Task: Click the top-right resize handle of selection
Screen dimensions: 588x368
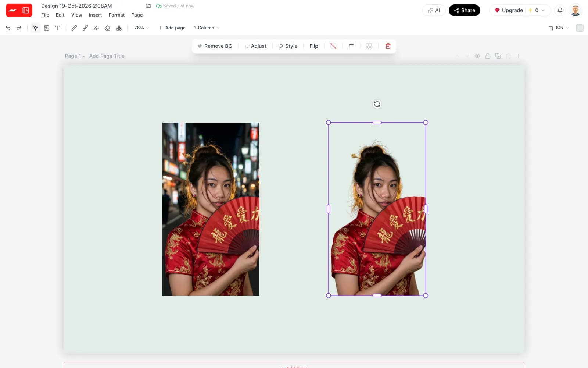Action: [426, 123]
